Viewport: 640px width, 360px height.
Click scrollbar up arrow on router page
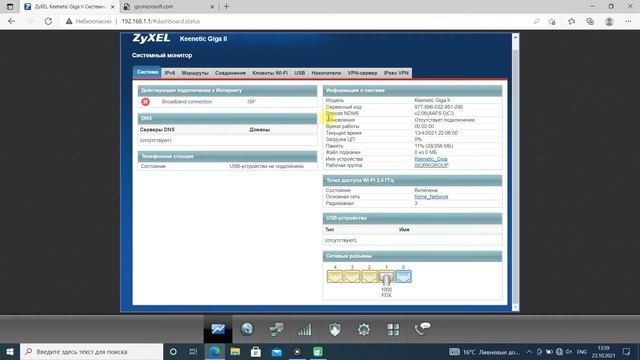pos(515,37)
